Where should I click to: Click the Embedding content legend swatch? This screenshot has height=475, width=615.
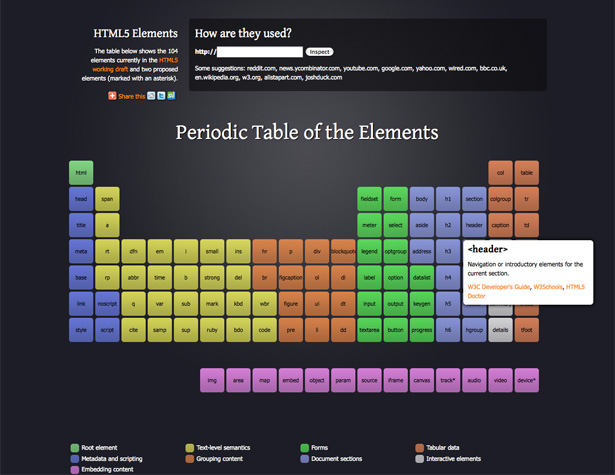75,470
